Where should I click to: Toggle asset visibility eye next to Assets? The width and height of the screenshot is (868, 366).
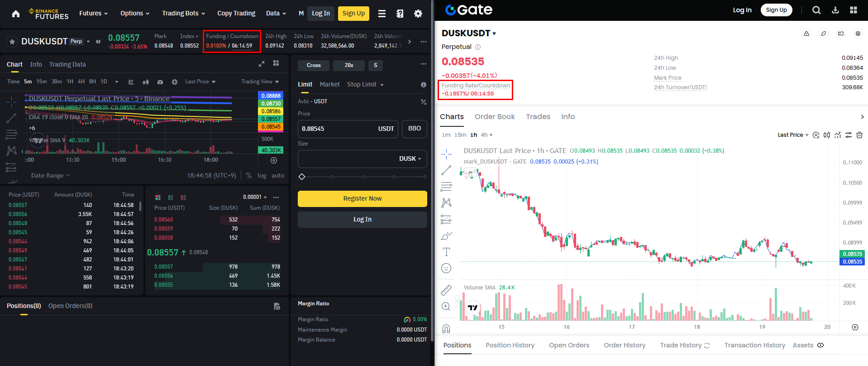[820, 345]
